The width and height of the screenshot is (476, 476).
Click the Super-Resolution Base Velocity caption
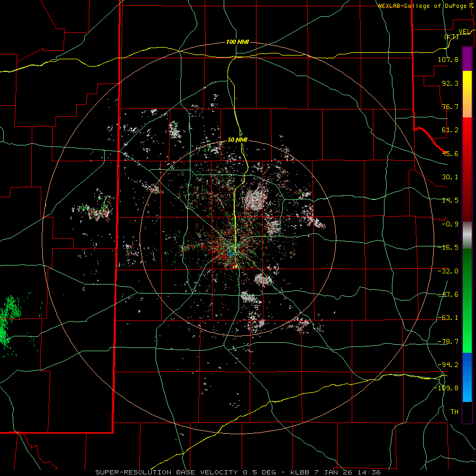238,472
